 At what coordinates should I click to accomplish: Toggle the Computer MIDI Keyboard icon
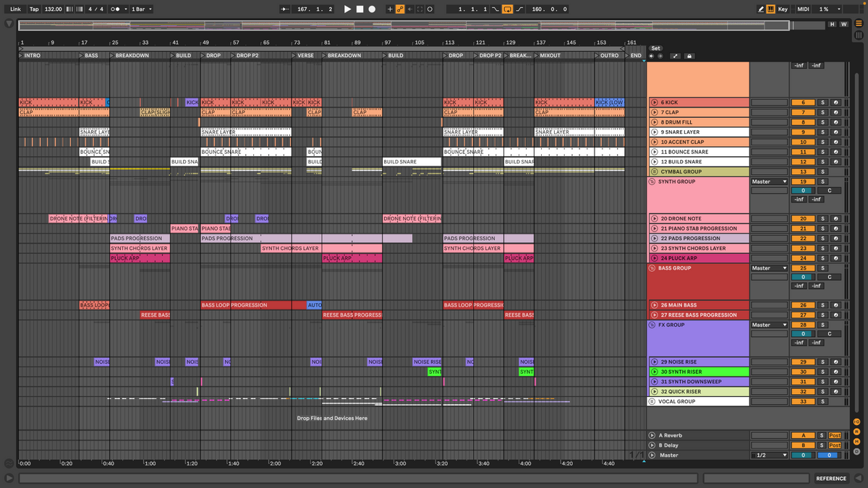coord(771,9)
